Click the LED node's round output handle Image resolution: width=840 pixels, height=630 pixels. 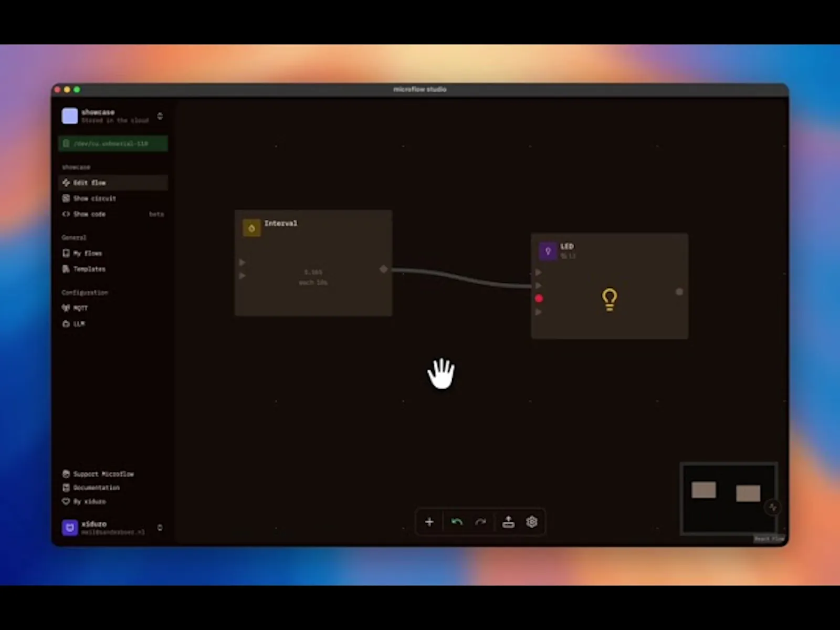tap(679, 292)
